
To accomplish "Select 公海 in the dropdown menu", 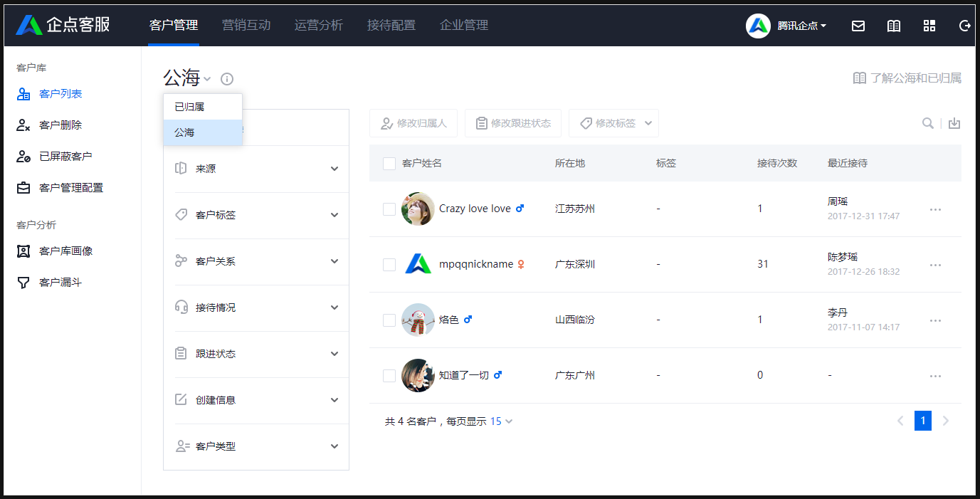I will point(203,132).
